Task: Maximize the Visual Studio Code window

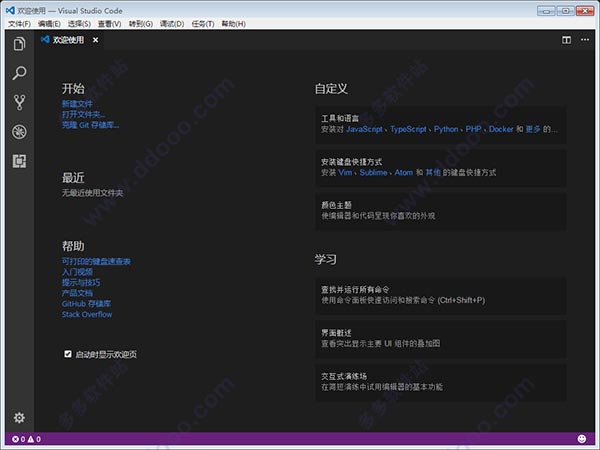Action: coord(565,11)
